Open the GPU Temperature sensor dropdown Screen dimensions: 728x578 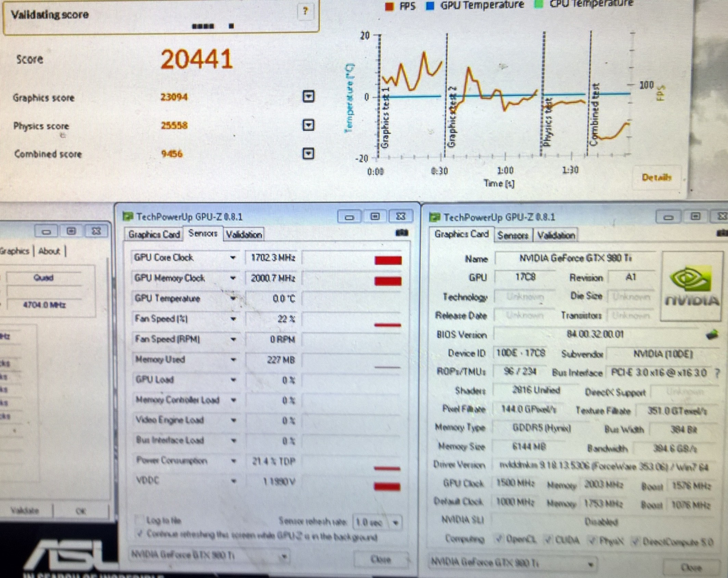(x=233, y=299)
